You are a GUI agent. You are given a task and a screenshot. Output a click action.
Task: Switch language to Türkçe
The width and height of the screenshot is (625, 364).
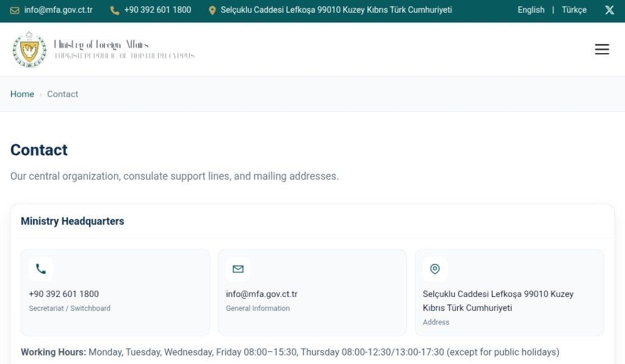point(574,10)
